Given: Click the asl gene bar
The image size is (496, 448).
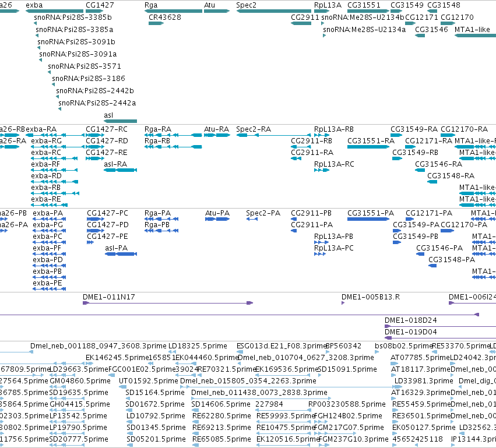Looking at the screenshot, I should 121,121.
